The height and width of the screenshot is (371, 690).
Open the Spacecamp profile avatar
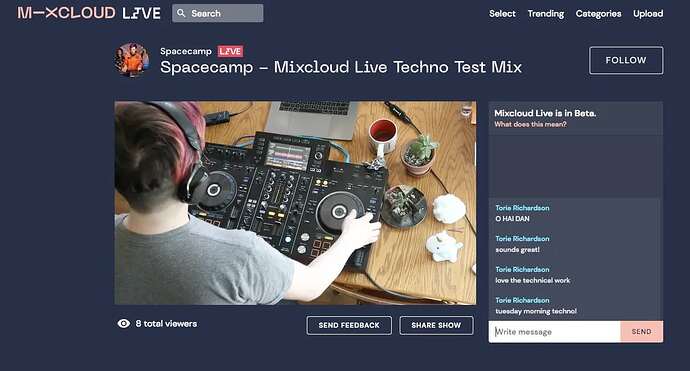click(x=132, y=60)
